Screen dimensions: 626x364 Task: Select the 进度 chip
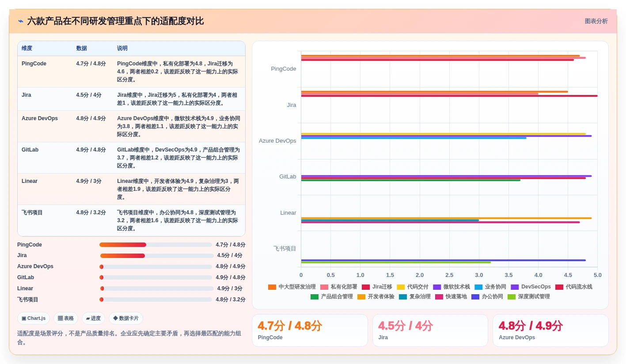coord(93,318)
